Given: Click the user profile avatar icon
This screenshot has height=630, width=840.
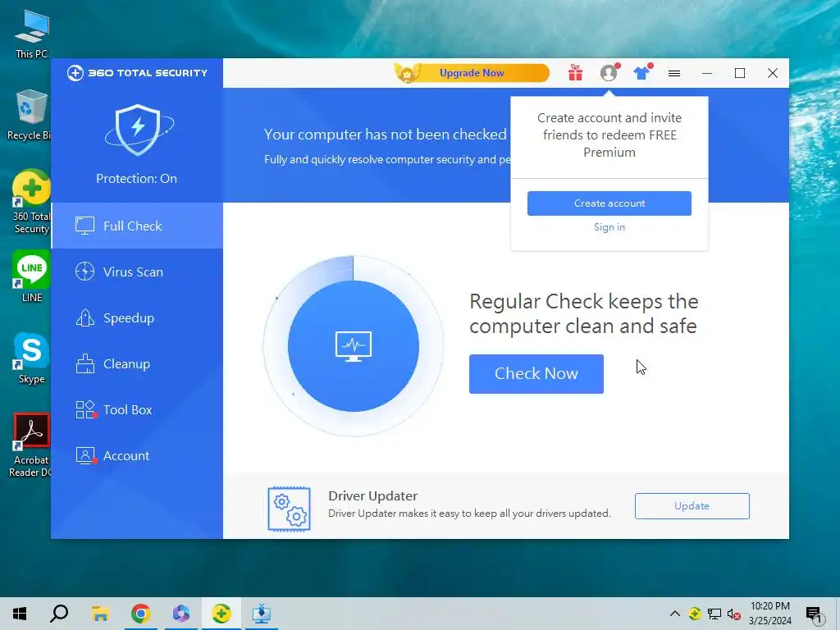Looking at the screenshot, I should point(609,73).
